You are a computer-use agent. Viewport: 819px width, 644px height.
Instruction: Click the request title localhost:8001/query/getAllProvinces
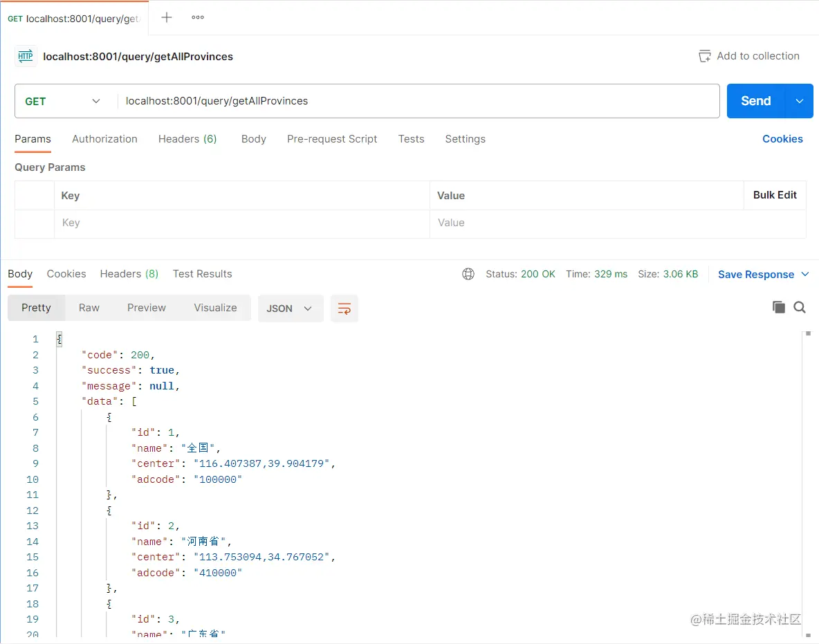138,57
